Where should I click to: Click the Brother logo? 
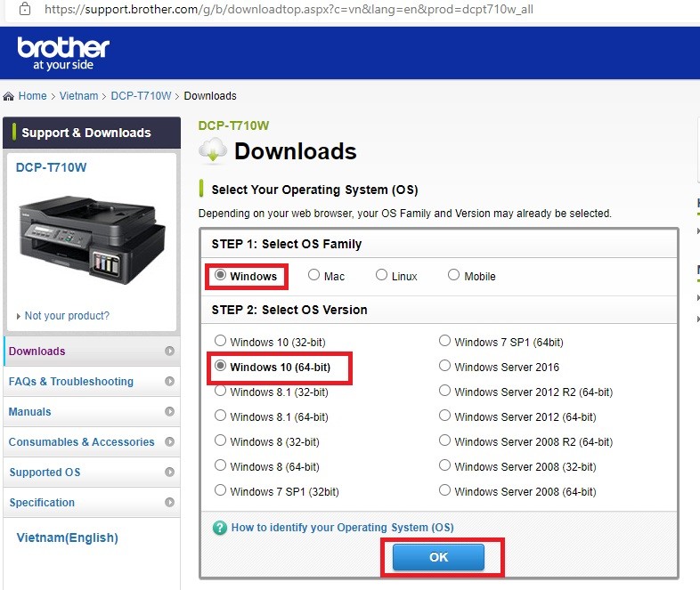pyautogui.click(x=63, y=53)
